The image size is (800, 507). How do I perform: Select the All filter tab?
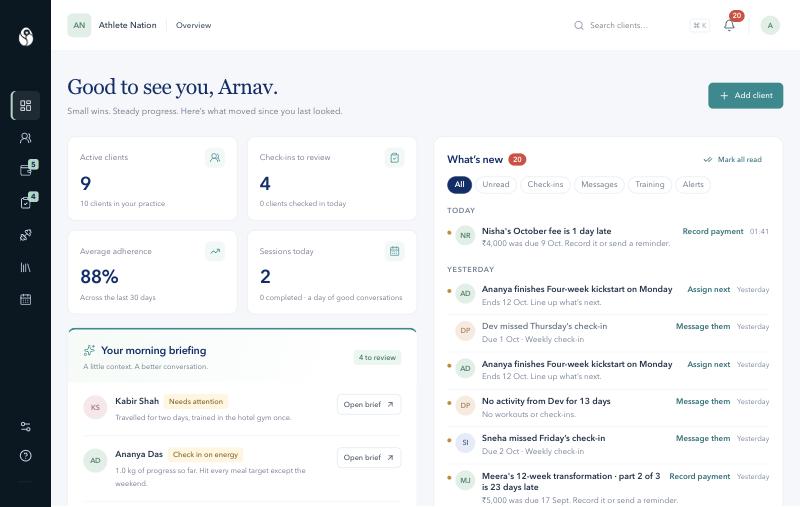[459, 185]
